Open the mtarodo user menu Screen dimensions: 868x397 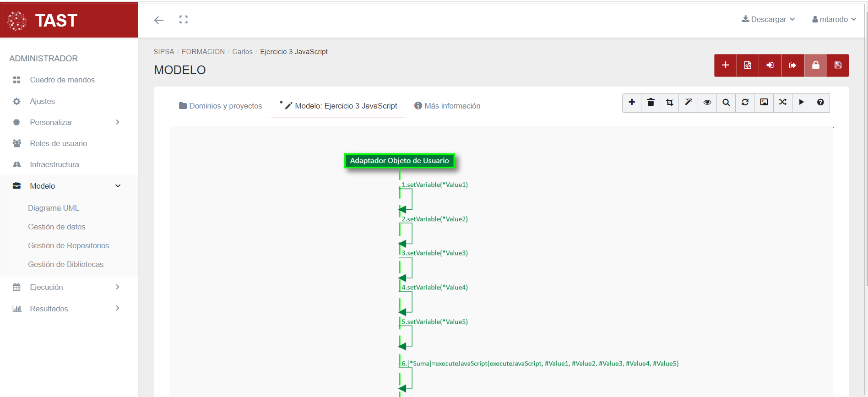point(834,19)
